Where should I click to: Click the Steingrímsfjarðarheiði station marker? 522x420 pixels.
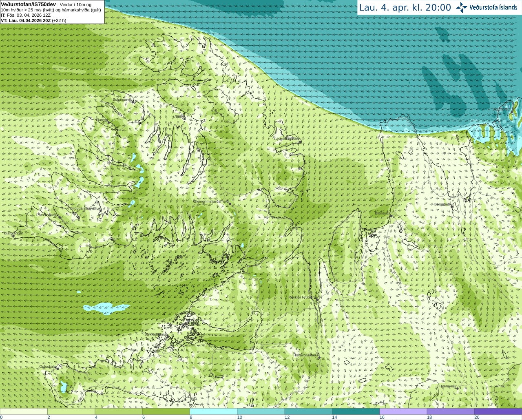pos(230,203)
